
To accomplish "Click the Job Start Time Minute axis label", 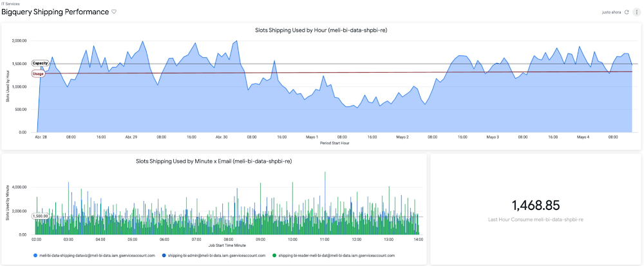I will tap(227, 245).
